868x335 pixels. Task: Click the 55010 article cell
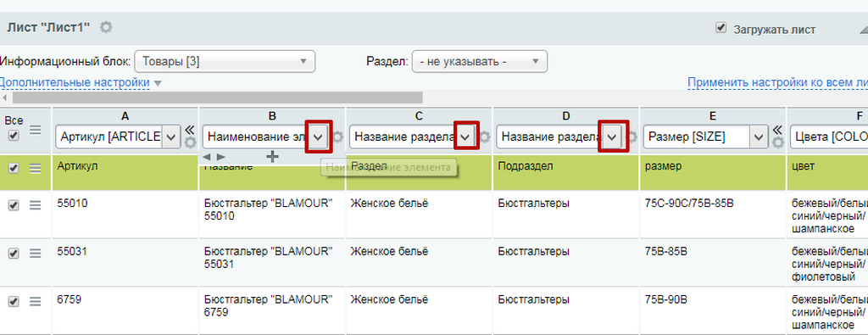point(125,215)
